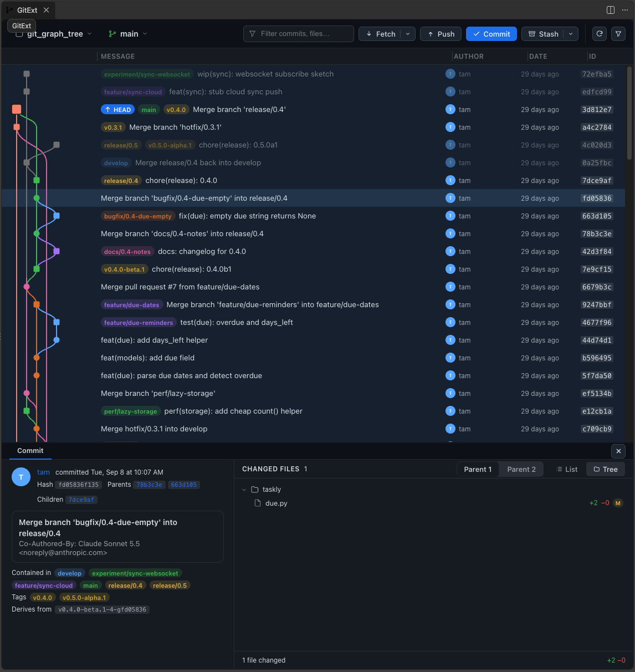The width and height of the screenshot is (635, 672).
Task: Open the Stash dropdown arrow
Action: 571,34
